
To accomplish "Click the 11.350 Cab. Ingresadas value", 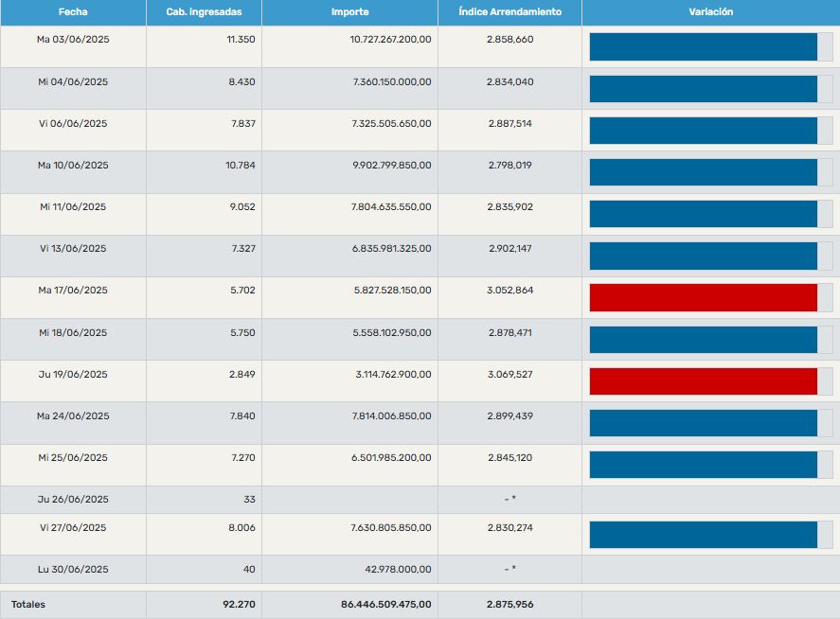I will coord(241,40).
